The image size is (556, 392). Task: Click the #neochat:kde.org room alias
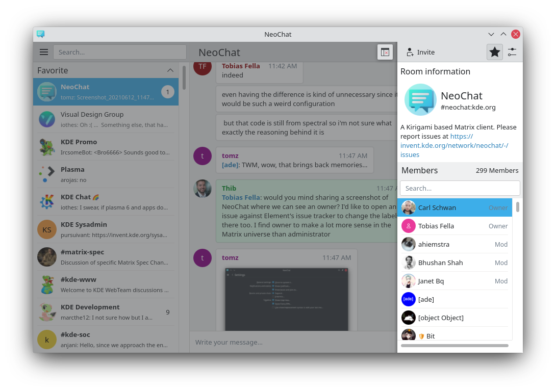[468, 108]
